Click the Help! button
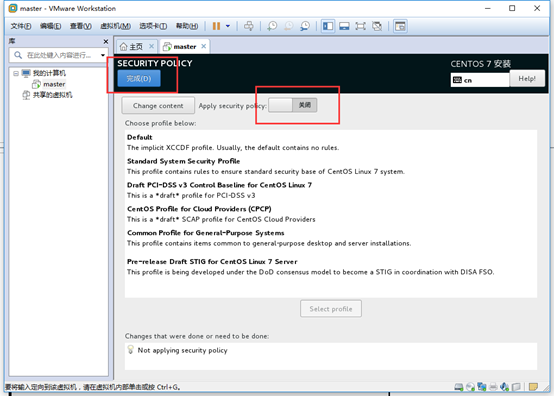554x396 pixels. (527, 78)
